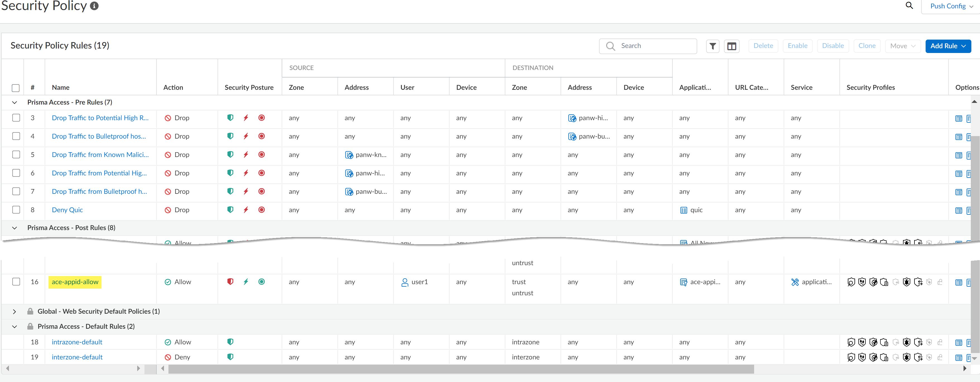This screenshot has width=980, height=382.
Task: Click the service wrench icon in rule 16
Action: click(x=795, y=282)
